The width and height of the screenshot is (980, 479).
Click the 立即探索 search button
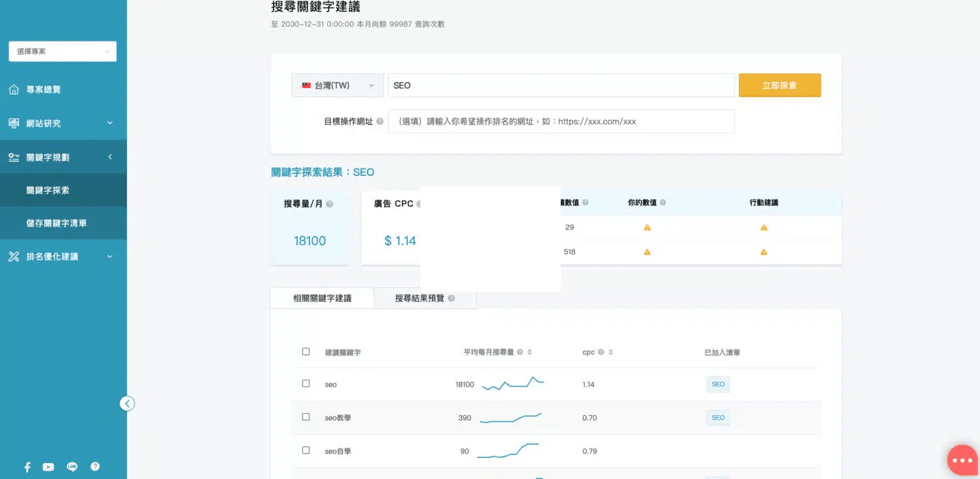779,85
